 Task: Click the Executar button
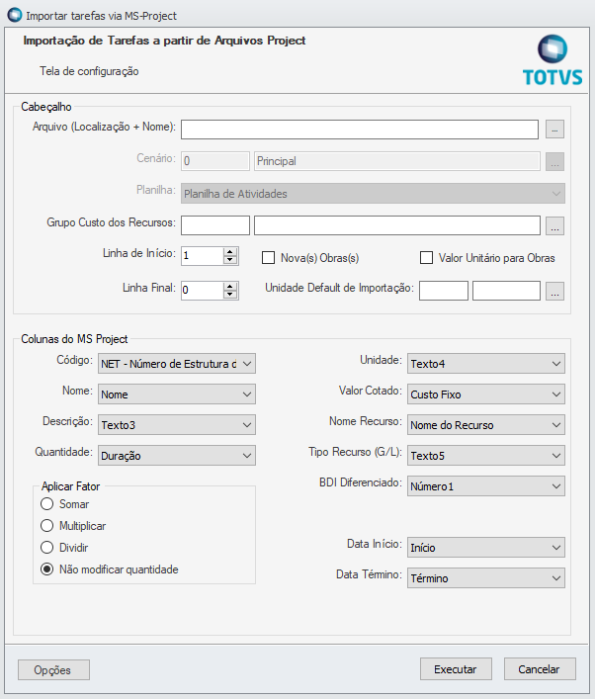456,668
